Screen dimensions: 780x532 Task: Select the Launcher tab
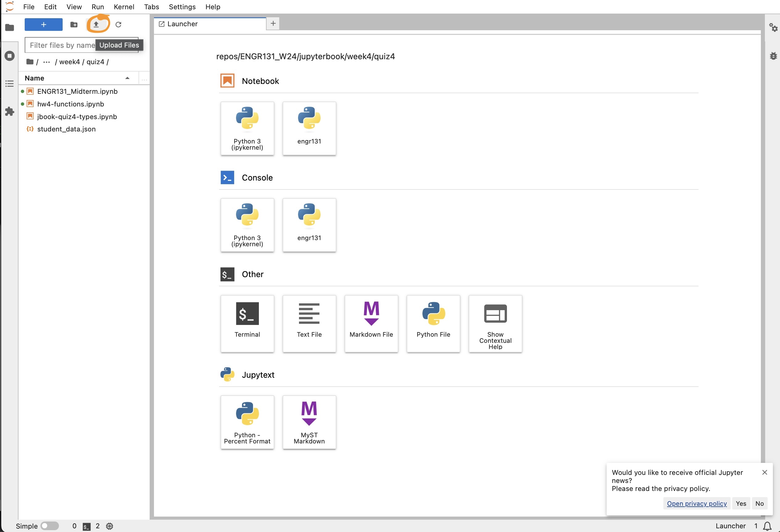(210, 24)
